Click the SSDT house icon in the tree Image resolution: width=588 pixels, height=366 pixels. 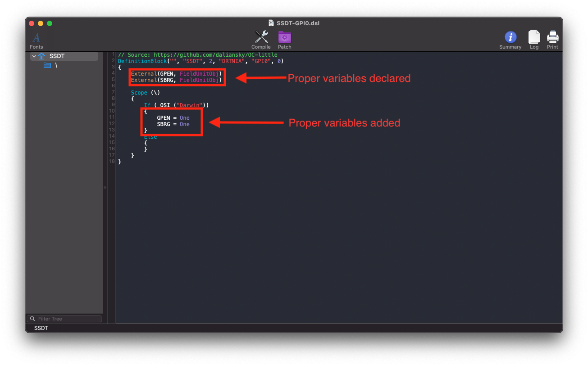coord(42,56)
